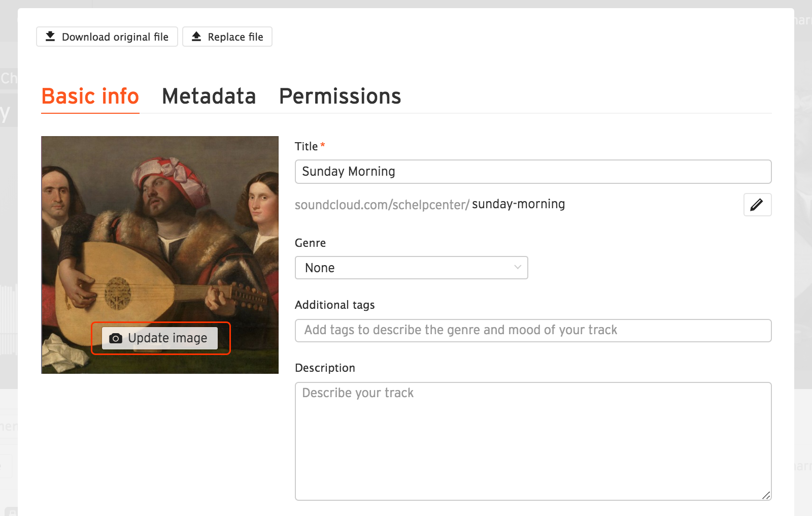Edit permalink with the pencil icon
The width and height of the screenshot is (812, 516).
(x=757, y=205)
